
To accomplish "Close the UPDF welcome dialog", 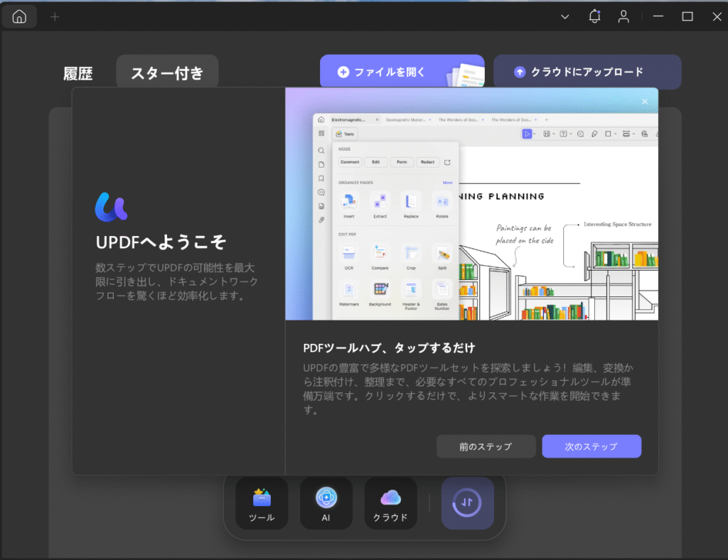I will click(x=645, y=102).
